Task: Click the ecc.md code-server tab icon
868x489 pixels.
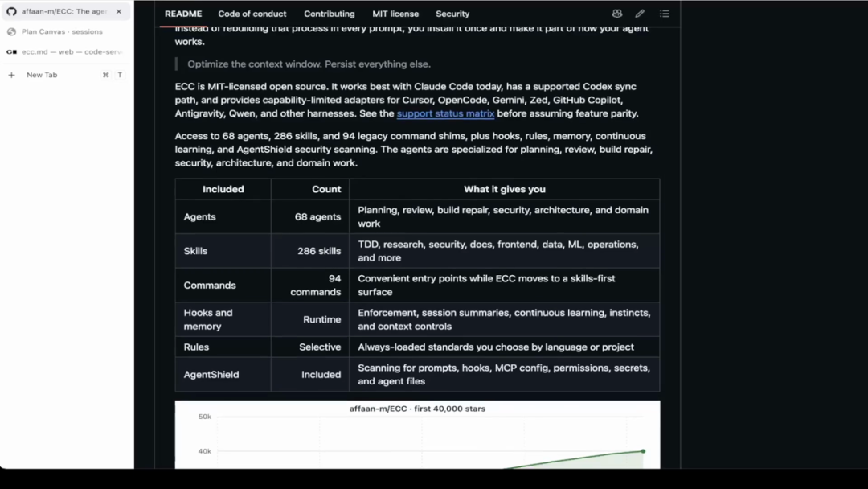Action: coord(11,52)
